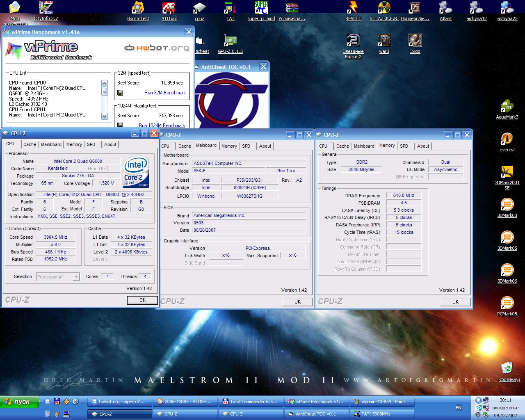Open the PCMark05 desktop icon
This screenshot has height=420, width=525.
(507, 306)
